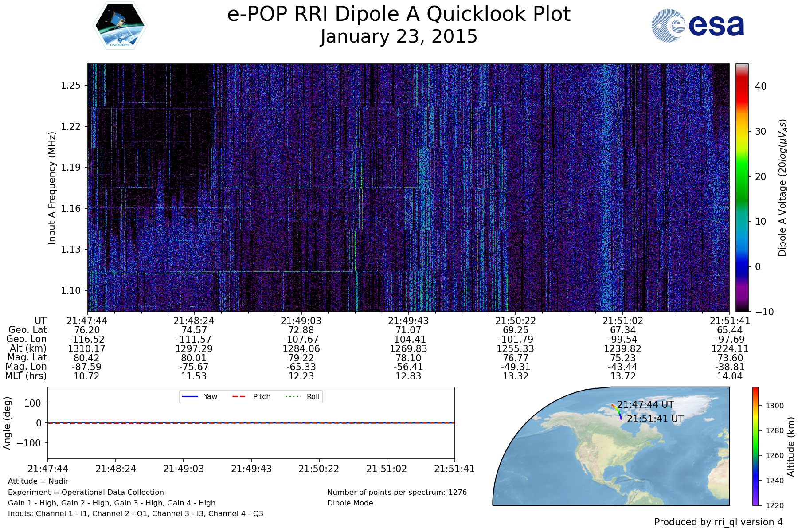Screen dimensions: 798x532
Task: Click the January 23, 2015 date subtitle
Action: click(x=399, y=36)
